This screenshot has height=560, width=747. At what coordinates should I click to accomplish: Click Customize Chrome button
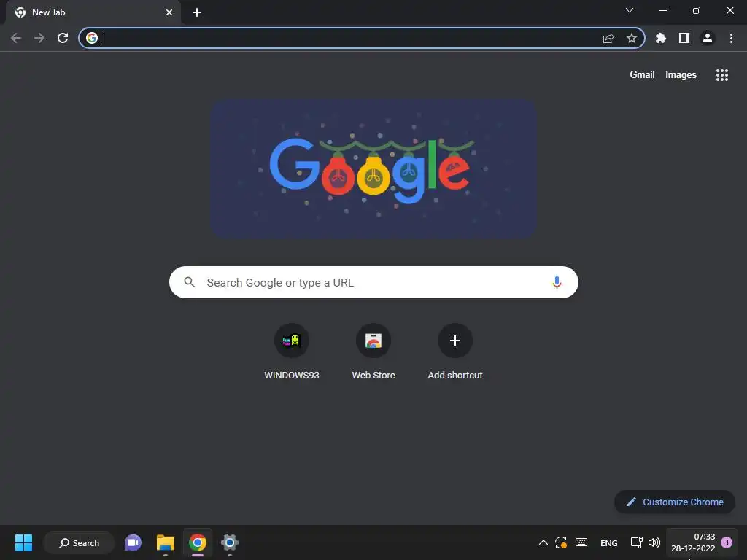(675, 502)
